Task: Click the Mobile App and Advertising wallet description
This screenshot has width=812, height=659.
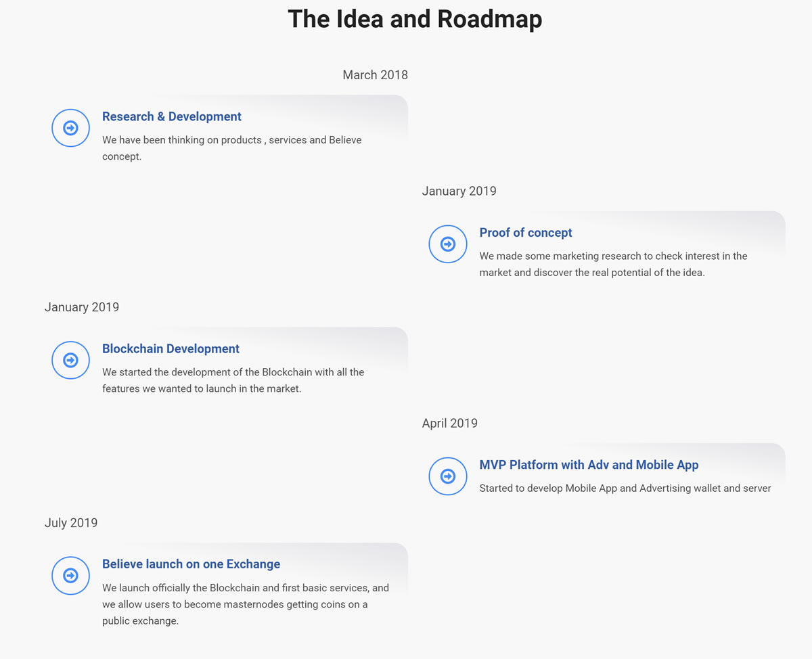Action: [x=625, y=488]
